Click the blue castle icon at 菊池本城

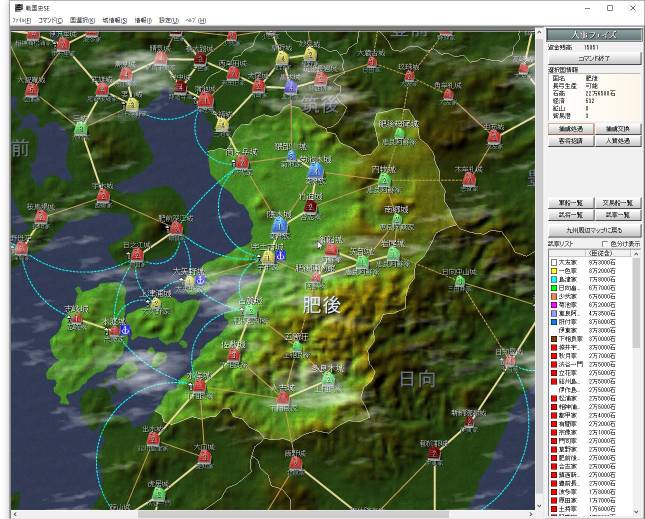coord(316,170)
